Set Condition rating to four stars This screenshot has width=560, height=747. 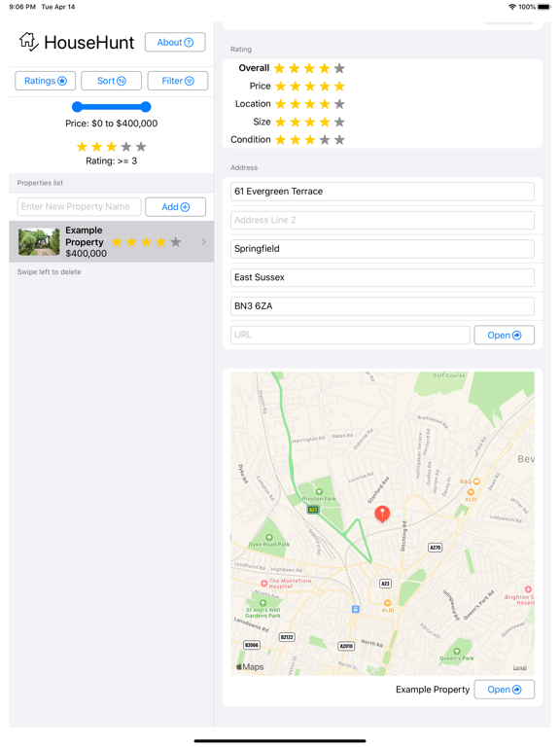click(x=325, y=140)
